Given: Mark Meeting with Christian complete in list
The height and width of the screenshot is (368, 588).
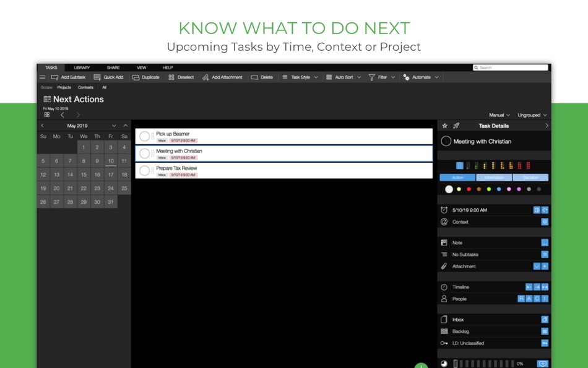Looking at the screenshot, I should [144, 154].
